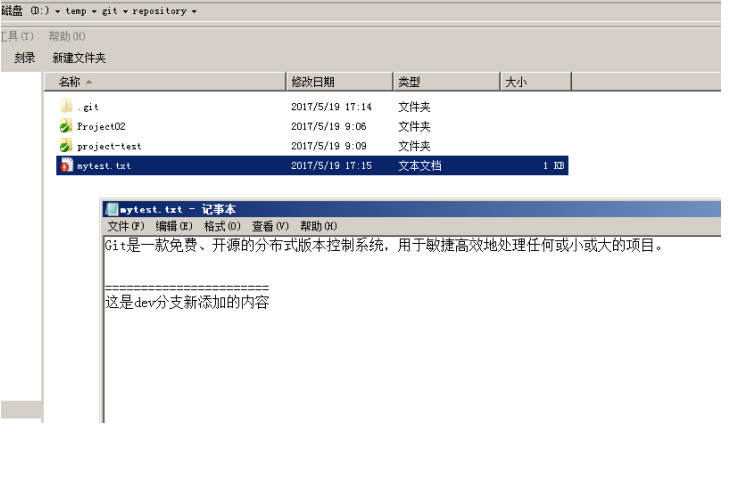This screenshot has height=487, width=733.
Task: Click the repository breadcrumb segment
Action: pos(159,11)
